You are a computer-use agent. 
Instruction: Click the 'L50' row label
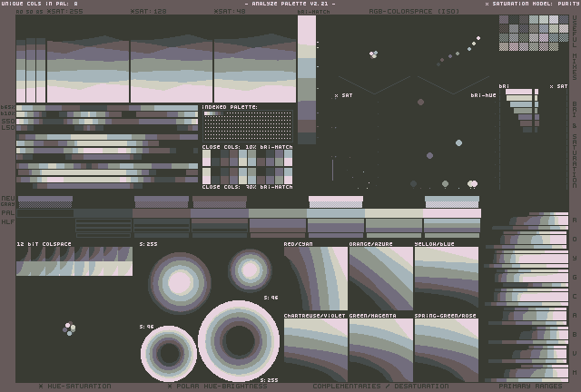click(8, 128)
